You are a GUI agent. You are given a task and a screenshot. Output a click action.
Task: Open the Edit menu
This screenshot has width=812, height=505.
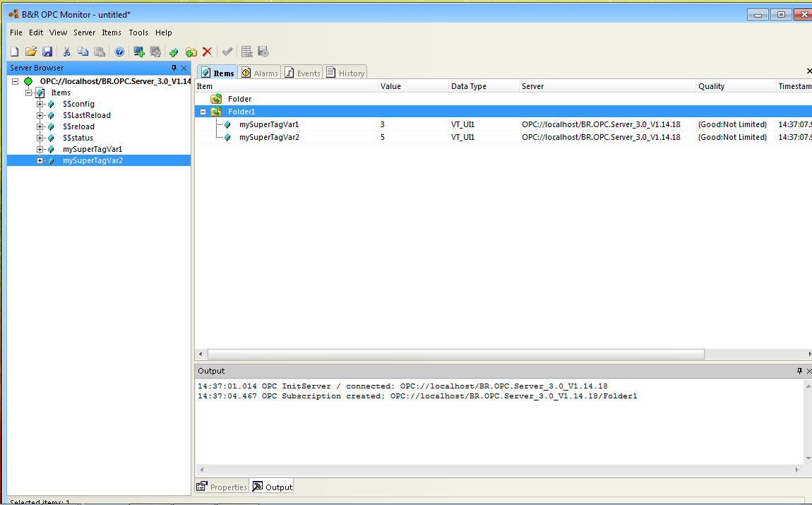[36, 32]
